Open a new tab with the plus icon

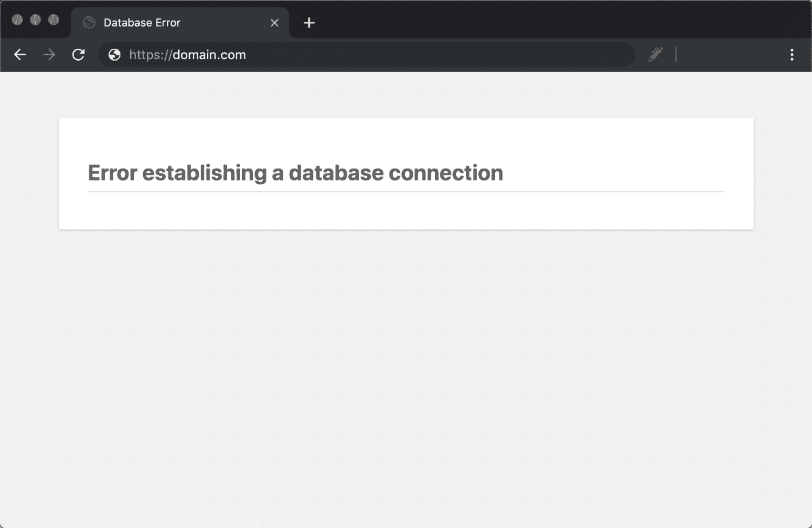pos(309,23)
